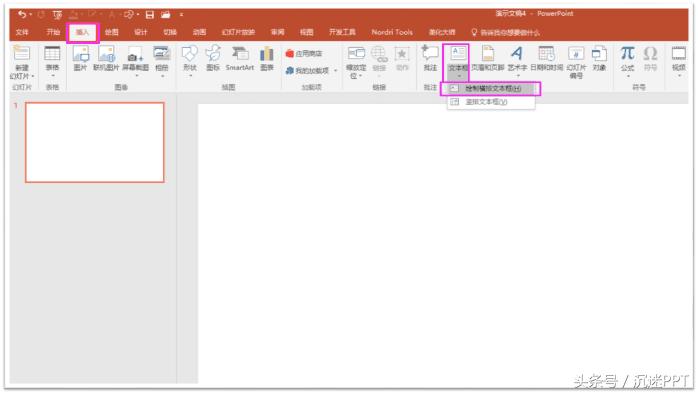Expand the Equation dropdown arrow
The width and height of the screenshot is (698, 394).
pos(628,76)
